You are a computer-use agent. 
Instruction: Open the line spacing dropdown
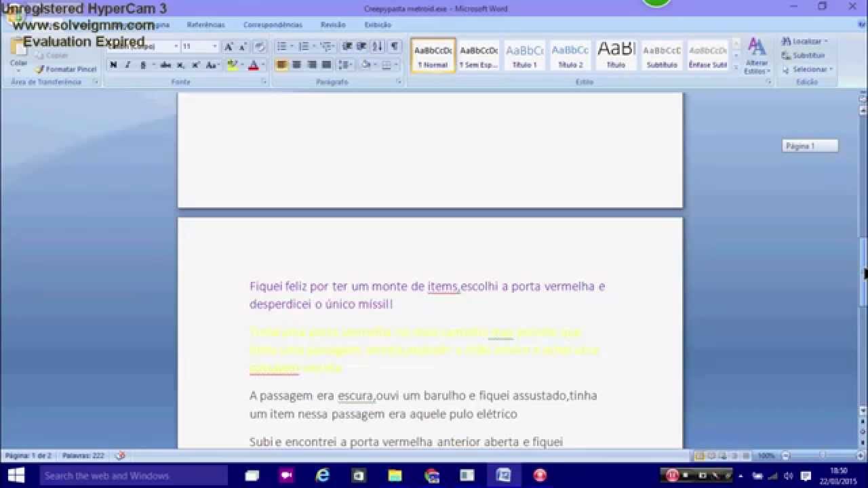pos(346,65)
